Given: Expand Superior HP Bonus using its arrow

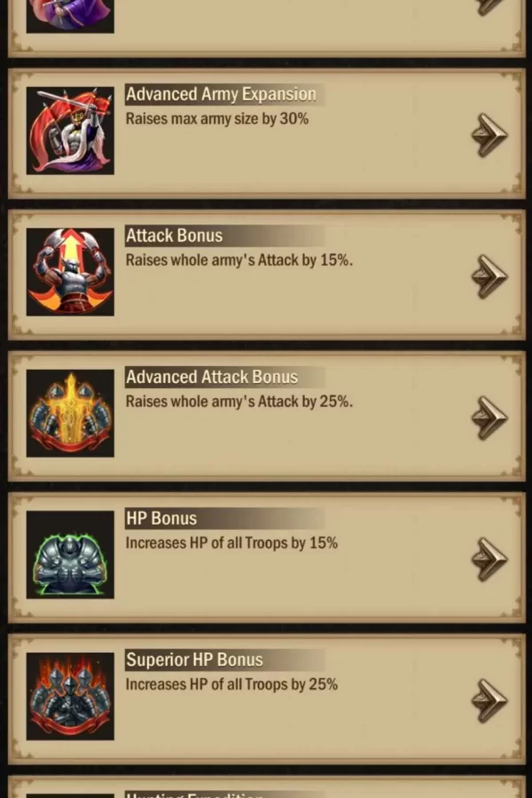Looking at the screenshot, I should pos(489,700).
